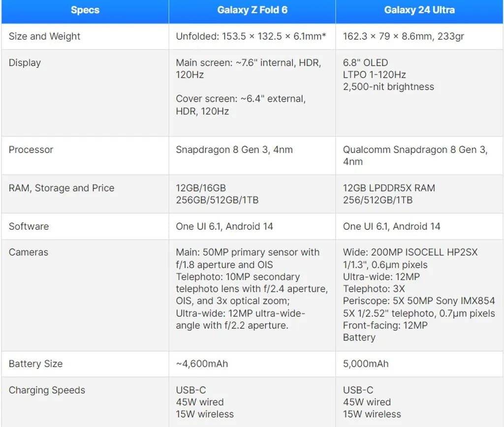Select the Battery Size row label
The height and width of the screenshot is (427, 504).
pyautogui.click(x=35, y=364)
